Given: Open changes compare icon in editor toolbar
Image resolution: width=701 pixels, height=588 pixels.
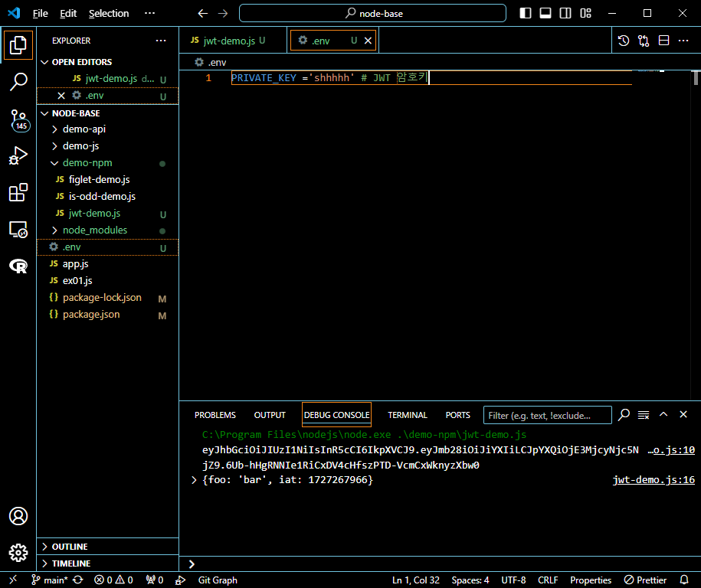Looking at the screenshot, I should point(644,41).
